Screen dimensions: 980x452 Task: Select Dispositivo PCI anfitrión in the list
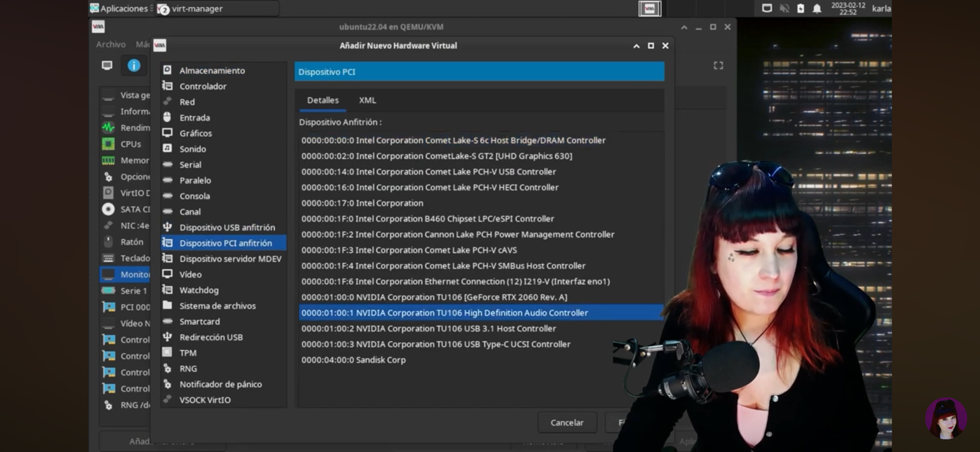tap(223, 243)
